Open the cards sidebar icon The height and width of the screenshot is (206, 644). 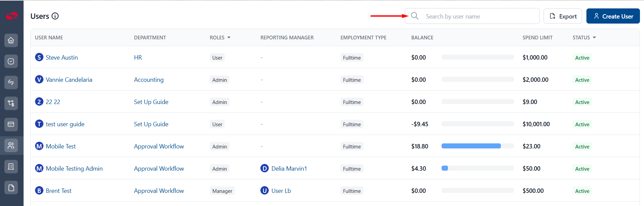click(x=11, y=125)
